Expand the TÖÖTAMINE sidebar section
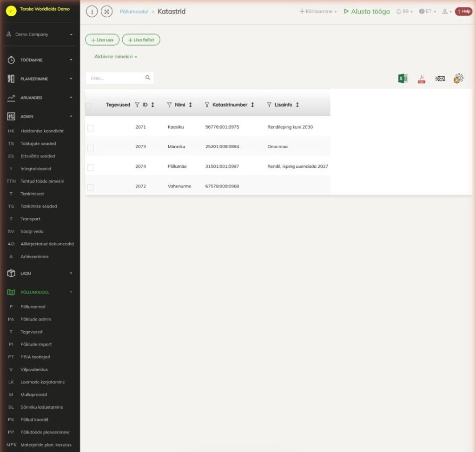Screen dimensions: 476x452 coord(40,60)
